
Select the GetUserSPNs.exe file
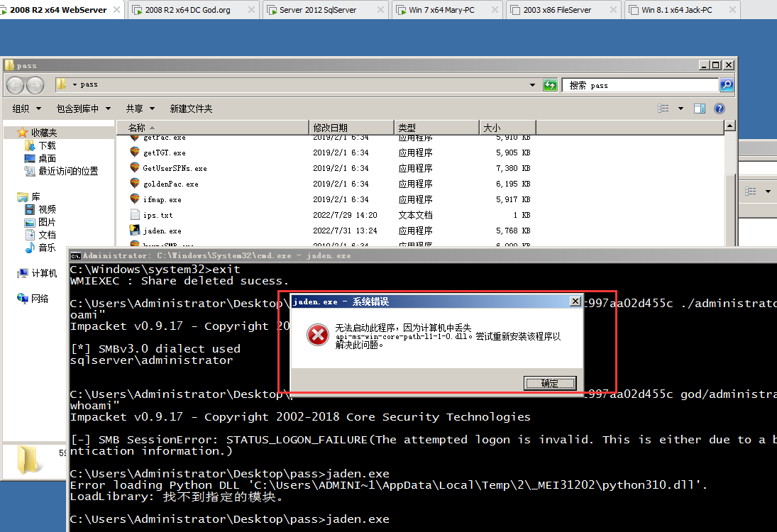coord(175,168)
